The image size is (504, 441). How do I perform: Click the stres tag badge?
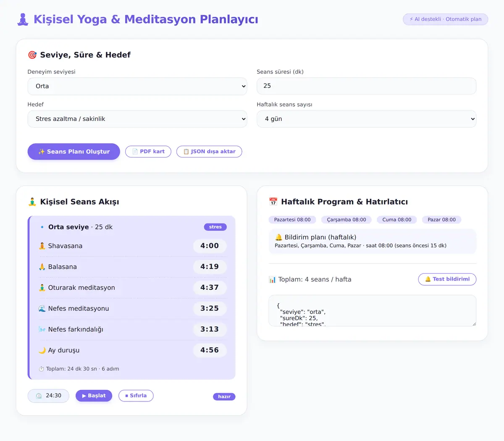tap(215, 227)
